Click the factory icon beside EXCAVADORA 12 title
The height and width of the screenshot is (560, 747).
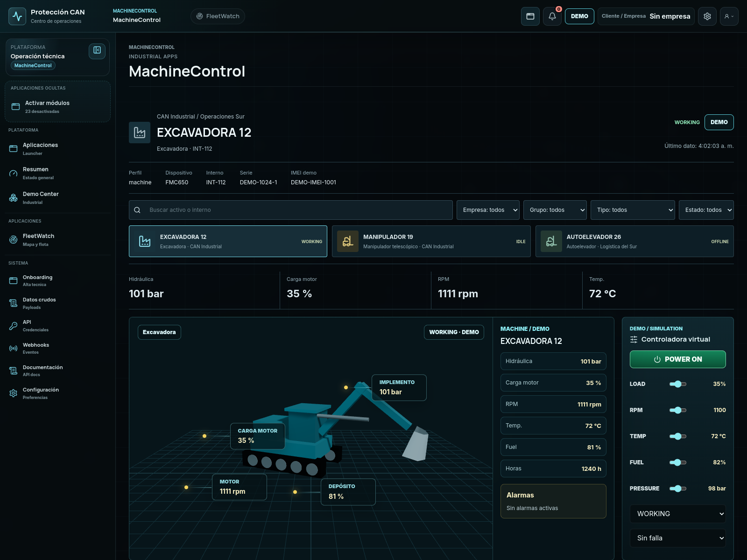tap(140, 133)
